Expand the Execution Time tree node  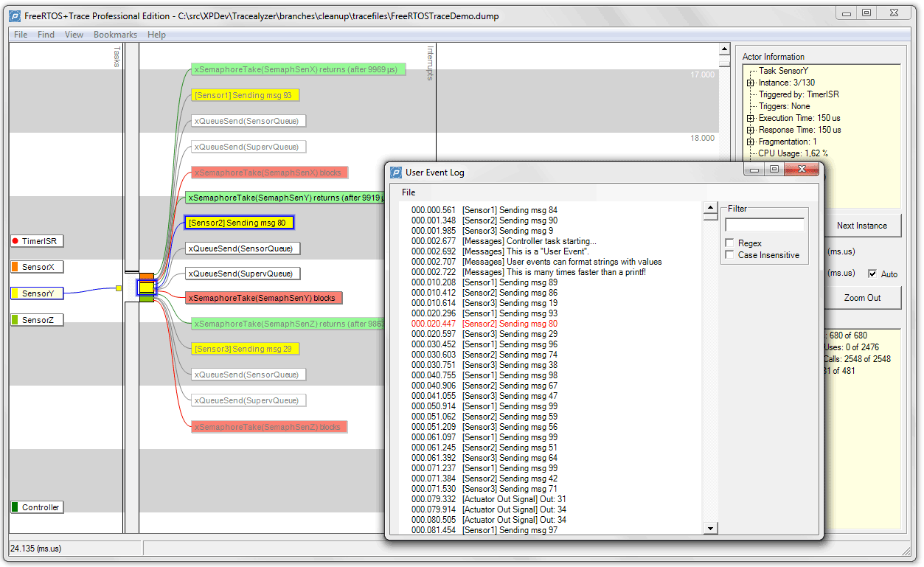tap(751, 118)
